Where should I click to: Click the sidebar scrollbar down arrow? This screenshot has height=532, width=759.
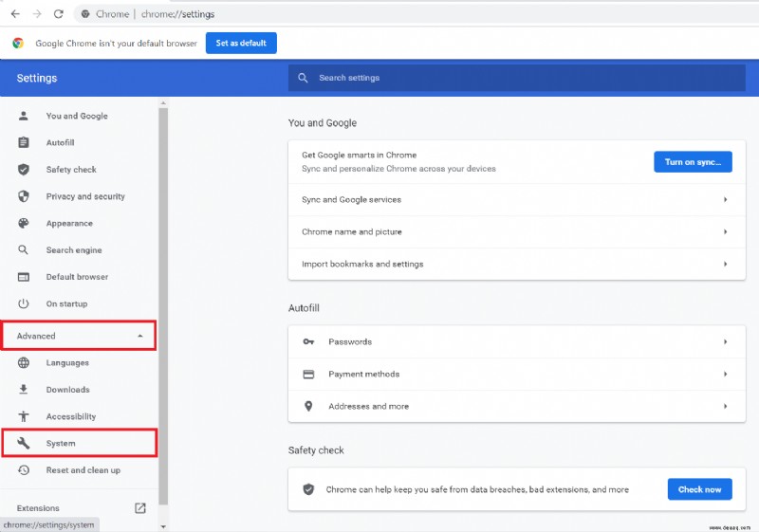(163, 526)
